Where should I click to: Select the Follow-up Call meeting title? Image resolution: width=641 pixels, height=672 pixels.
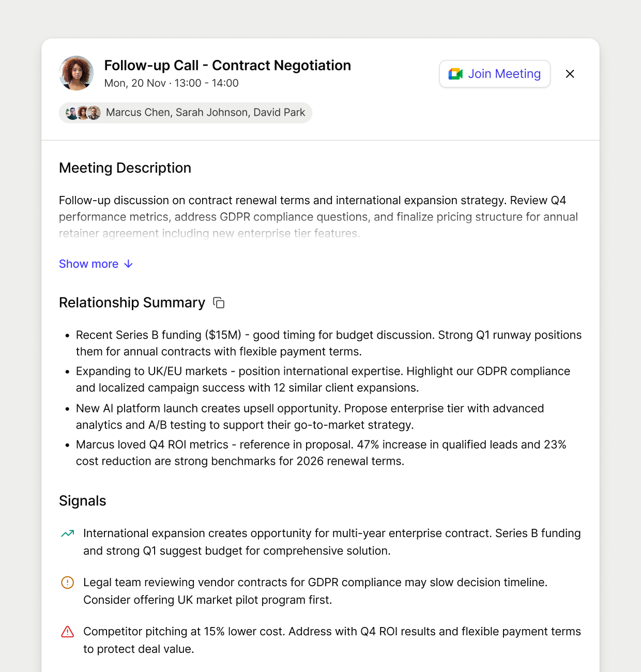point(227,66)
